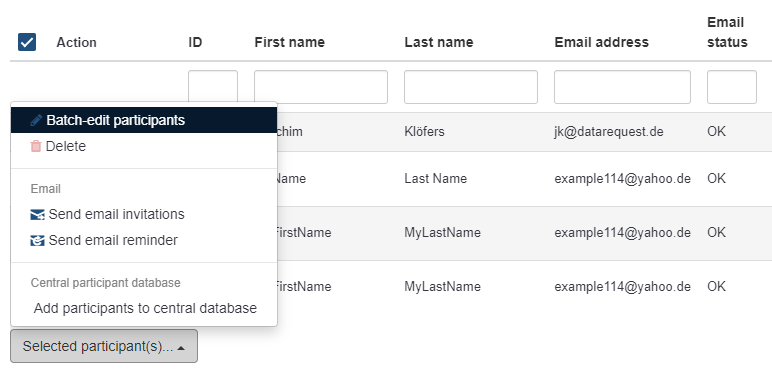Sort by First name column header

click(x=290, y=42)
